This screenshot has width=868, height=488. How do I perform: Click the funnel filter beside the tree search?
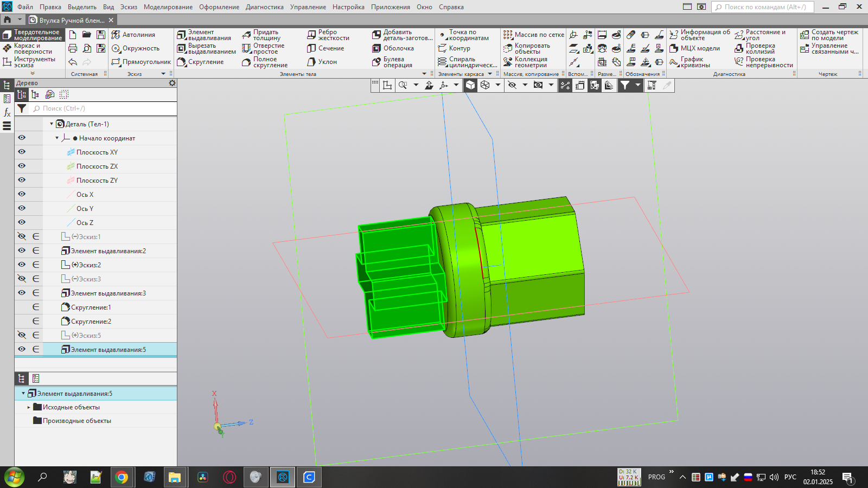tap(22, 108)
